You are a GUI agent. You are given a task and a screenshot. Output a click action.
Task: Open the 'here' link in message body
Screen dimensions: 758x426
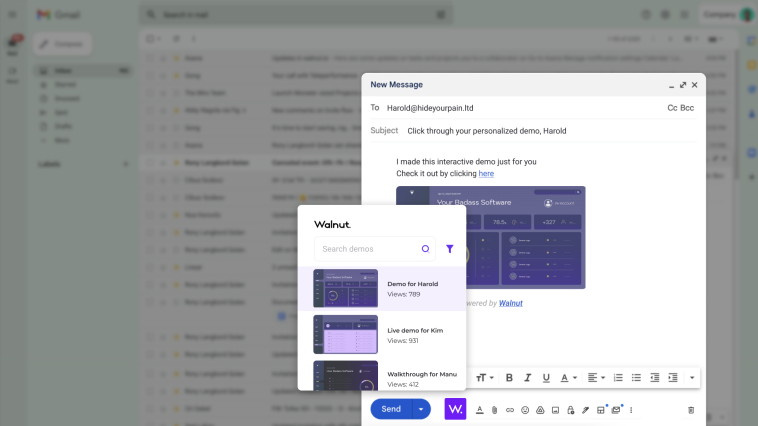[486, 173]
